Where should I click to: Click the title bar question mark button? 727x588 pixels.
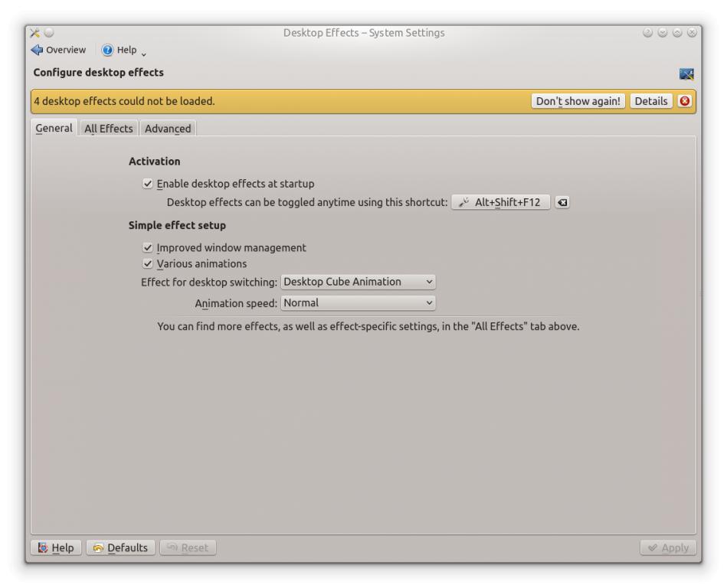[x=649, y=33]
